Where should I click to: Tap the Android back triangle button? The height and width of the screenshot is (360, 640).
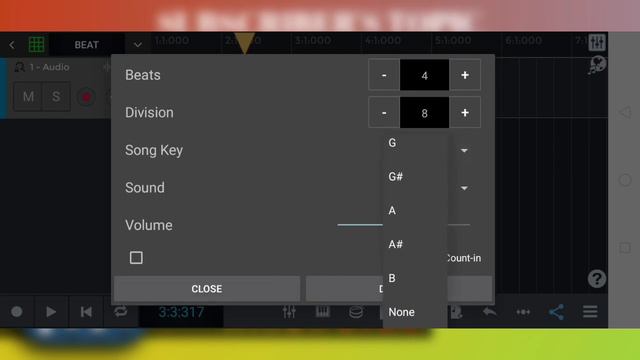pyautogui.click(x=625, y=112)
